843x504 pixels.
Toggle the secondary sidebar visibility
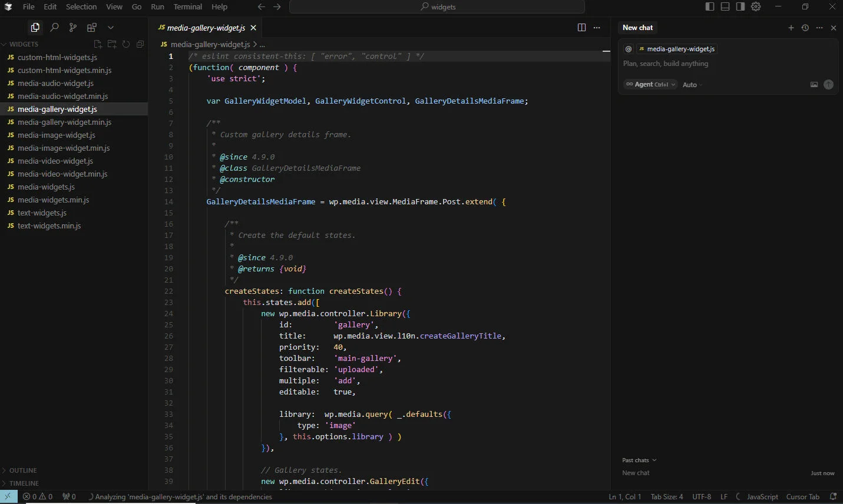[x=740, y=6]
